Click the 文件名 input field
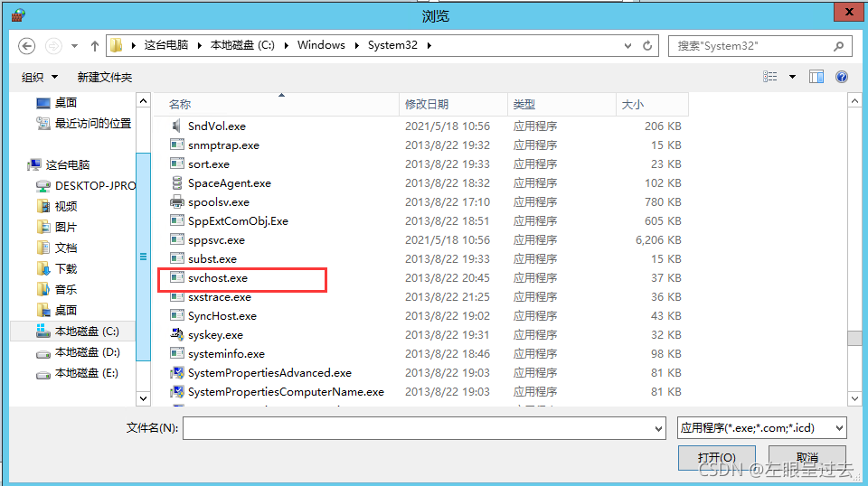Screen dimensions: 868x486 (418, 428)
